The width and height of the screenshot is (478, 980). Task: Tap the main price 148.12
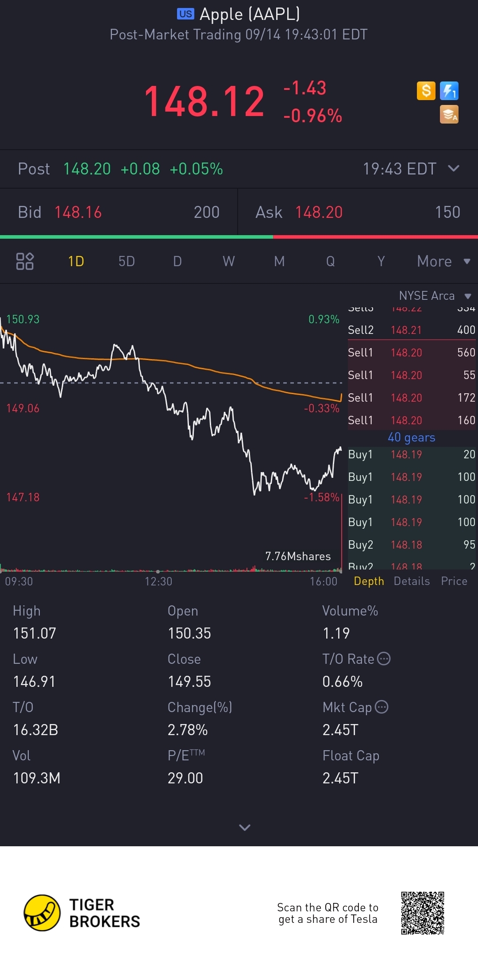click(204, 102)
